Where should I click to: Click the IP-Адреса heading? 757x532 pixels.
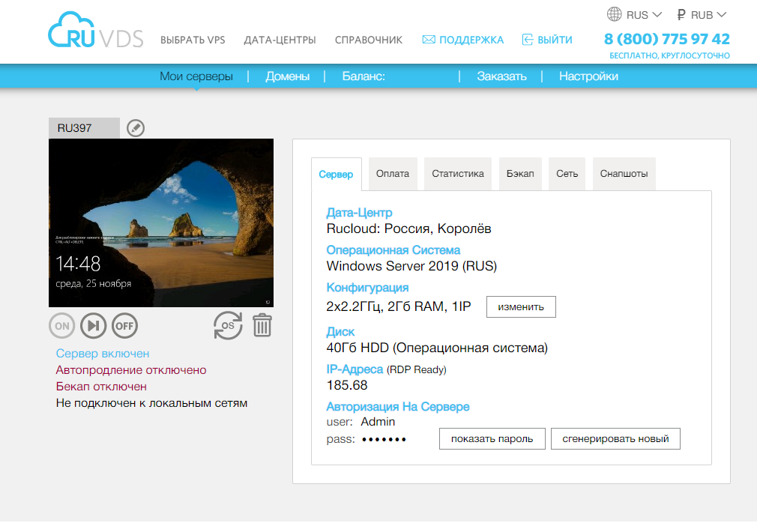(x=355, y=369)
